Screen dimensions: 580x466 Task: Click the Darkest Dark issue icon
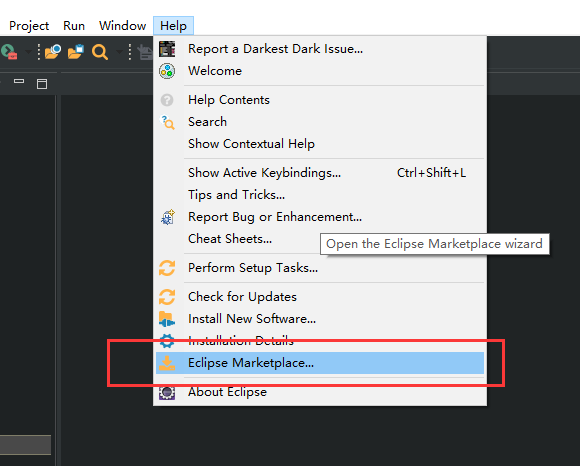167,49
